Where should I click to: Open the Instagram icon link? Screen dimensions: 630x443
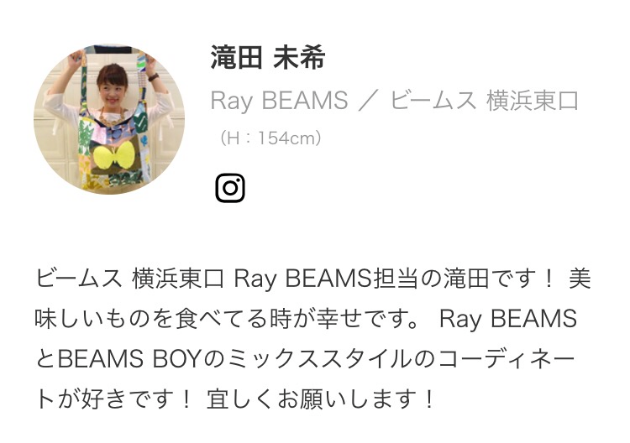pos(230,188)
